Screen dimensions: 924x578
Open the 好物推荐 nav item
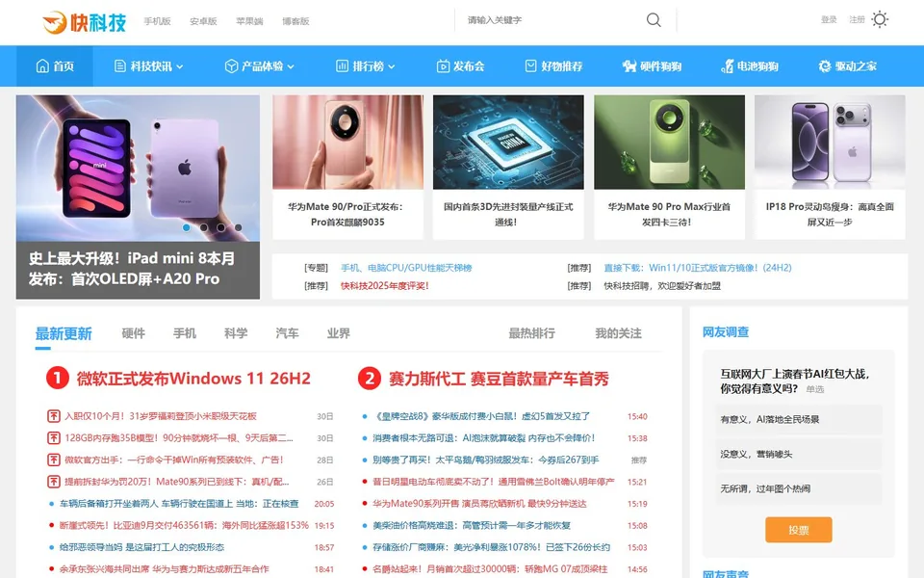[x=554, y=66]
